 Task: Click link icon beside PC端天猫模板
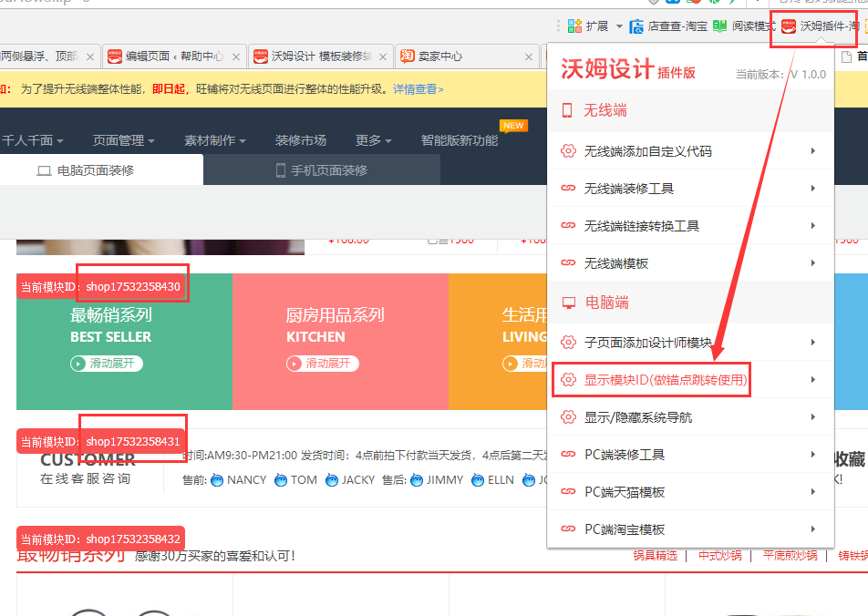(x=568, y=491)
